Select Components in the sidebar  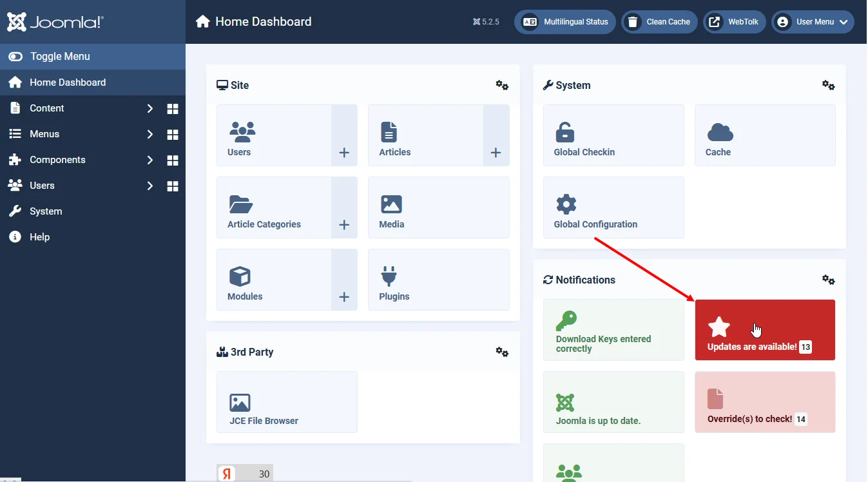click(57, 160)
